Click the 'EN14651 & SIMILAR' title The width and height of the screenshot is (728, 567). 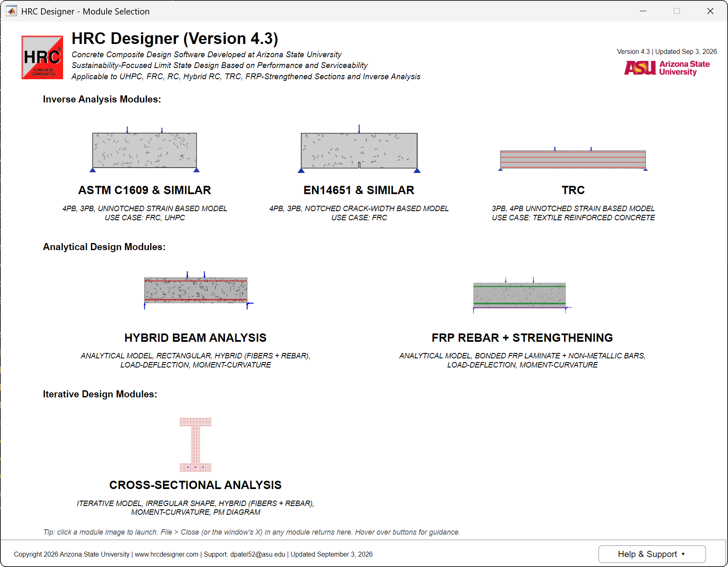tap(359, 190)
